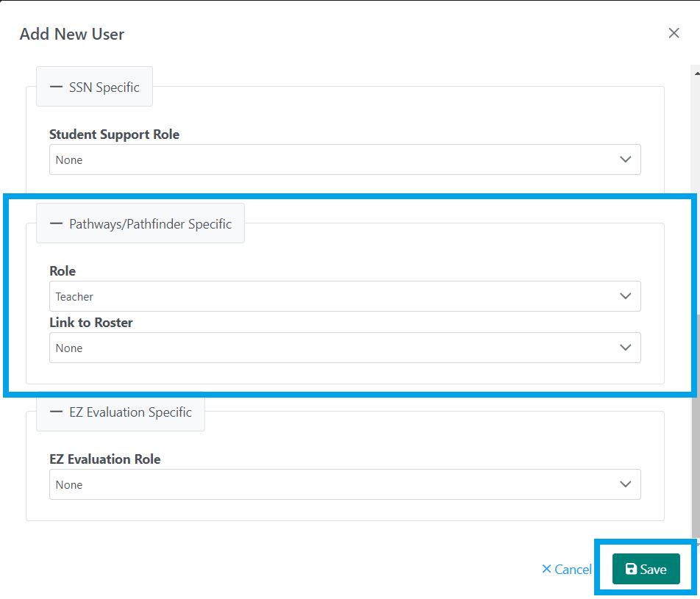Click the SSN Specific section header
Image resolution: width=700 pixels, height=599 pixels.
tap(104, 87)
